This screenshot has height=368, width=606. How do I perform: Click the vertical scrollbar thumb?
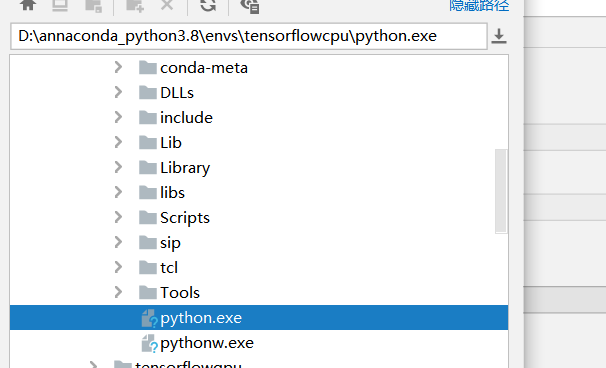(x=501, y=191)
